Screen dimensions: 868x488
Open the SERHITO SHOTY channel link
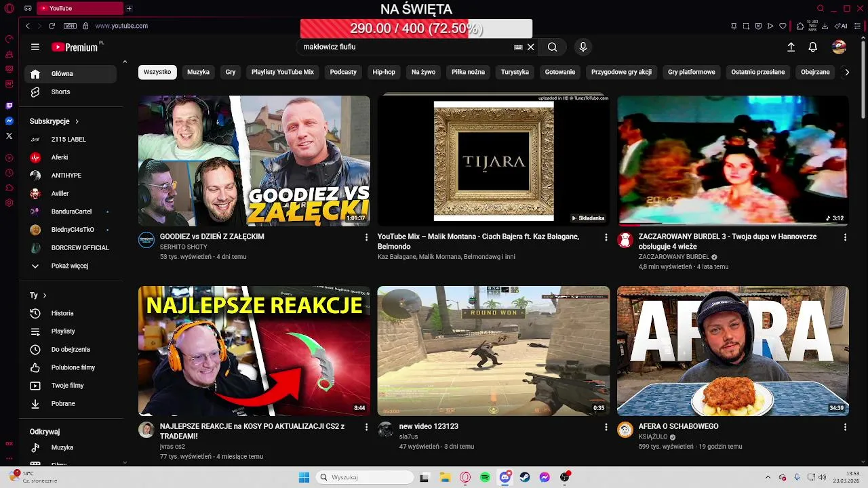pyautogui.click(x=184, y=247)
